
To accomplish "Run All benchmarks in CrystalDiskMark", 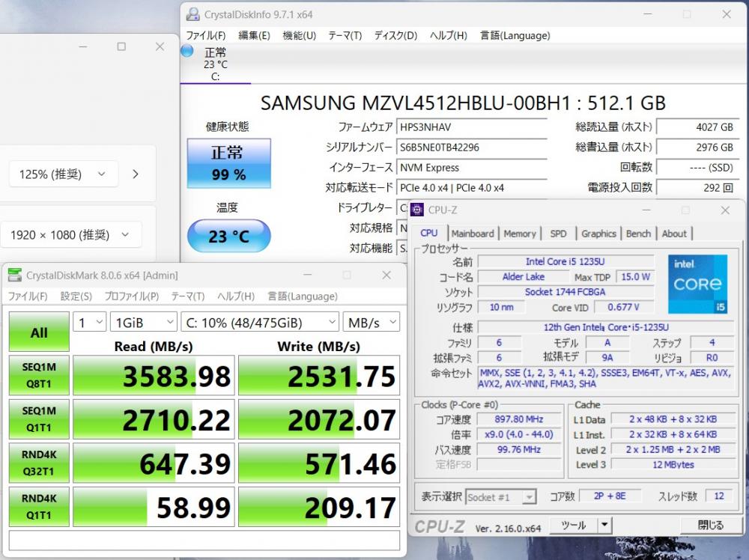I will pos(39,332).
